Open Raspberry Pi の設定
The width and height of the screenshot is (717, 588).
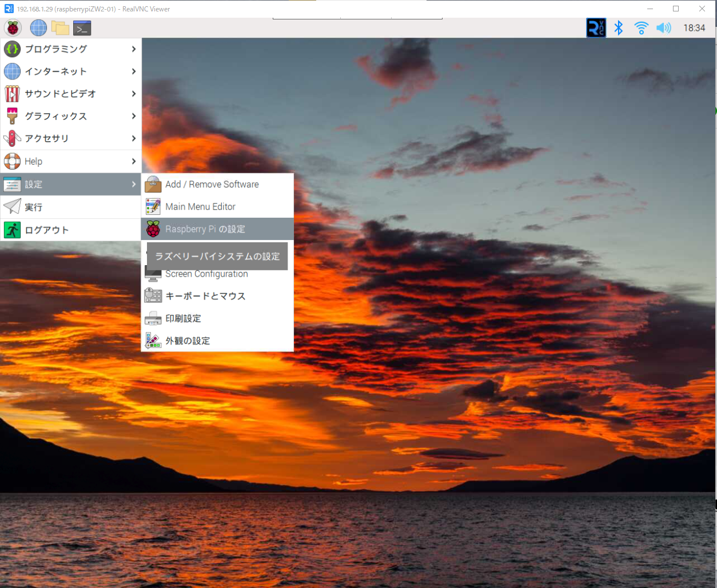coord(217,229)
